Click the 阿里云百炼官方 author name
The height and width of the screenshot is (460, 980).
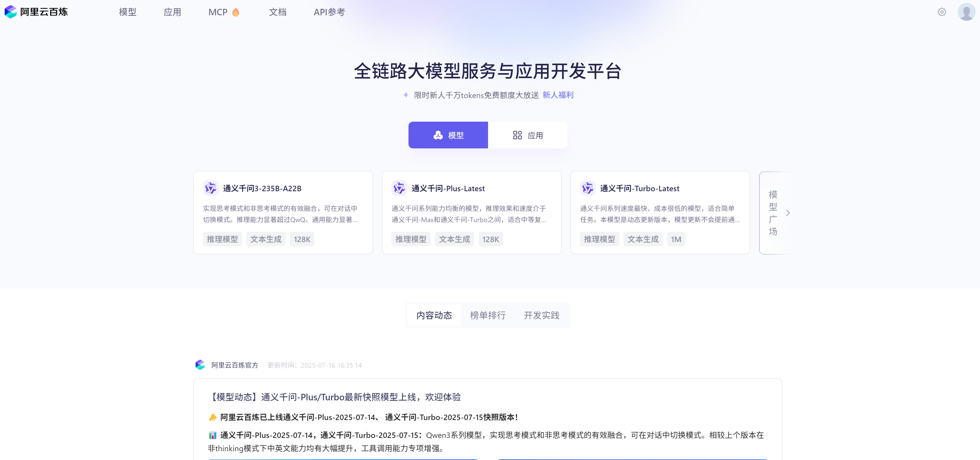point(235,365)
